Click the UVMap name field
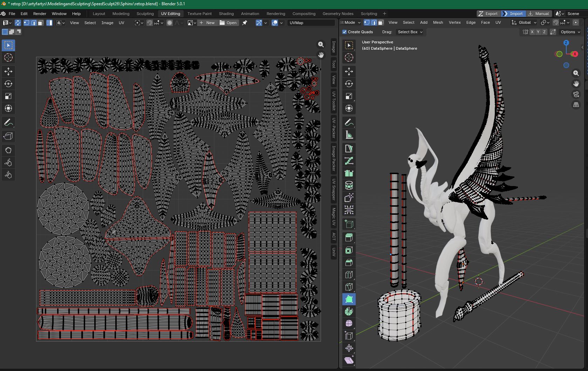The height and width of the screenshot is (371, 588). pyautogui.click(x=311, y=23)
